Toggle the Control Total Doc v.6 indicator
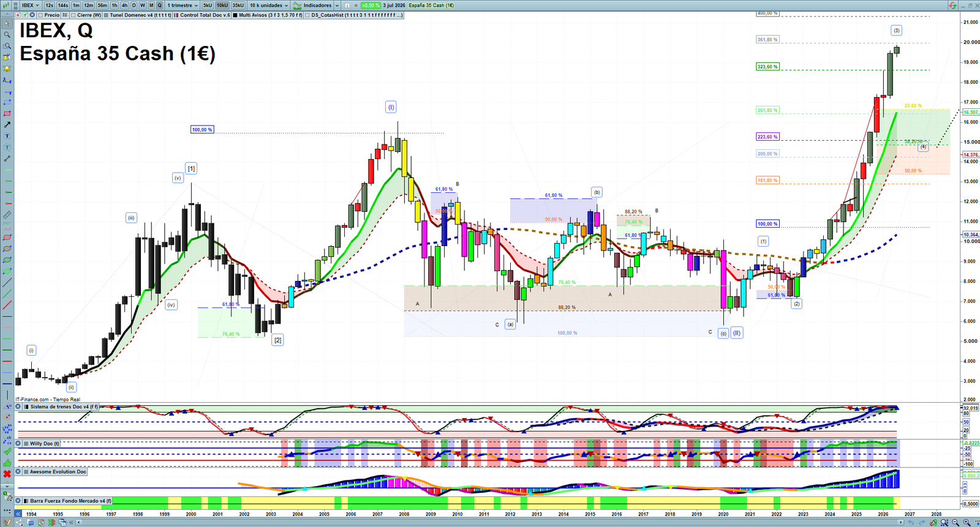Viewport: 980px width, 527px height. tap(202, 15)
